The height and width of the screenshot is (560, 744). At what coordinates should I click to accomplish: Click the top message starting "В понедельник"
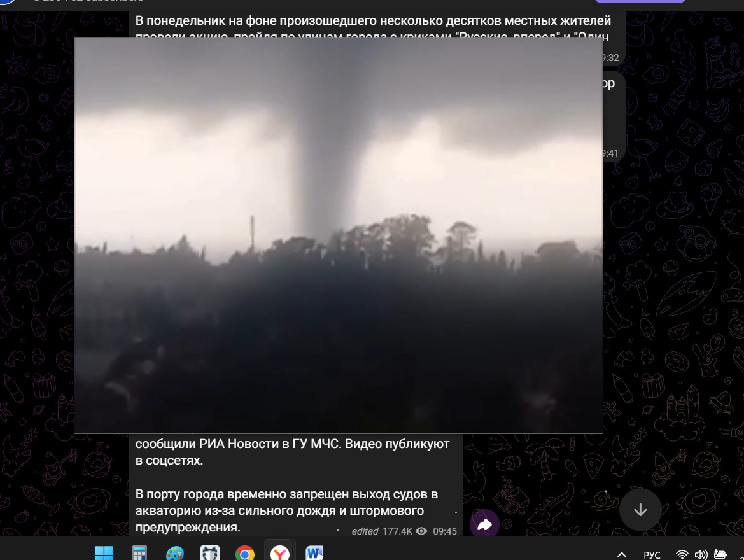373,22
